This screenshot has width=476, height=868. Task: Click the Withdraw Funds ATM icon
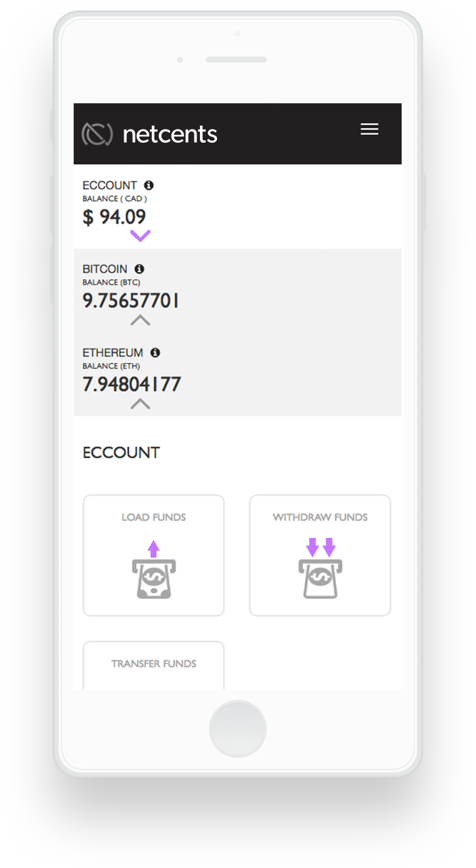(320, 579)
